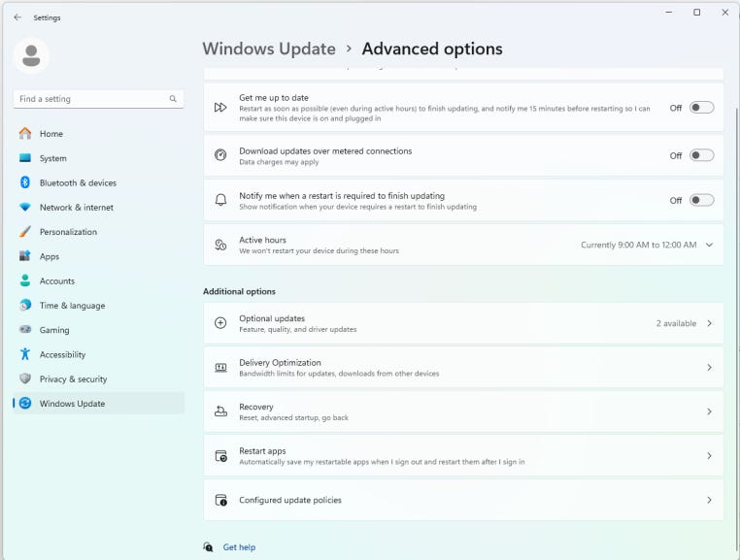Viewport: 740px width, 560px height.
Task: Open Recovery chevron arrow
Action: (709, 412)
